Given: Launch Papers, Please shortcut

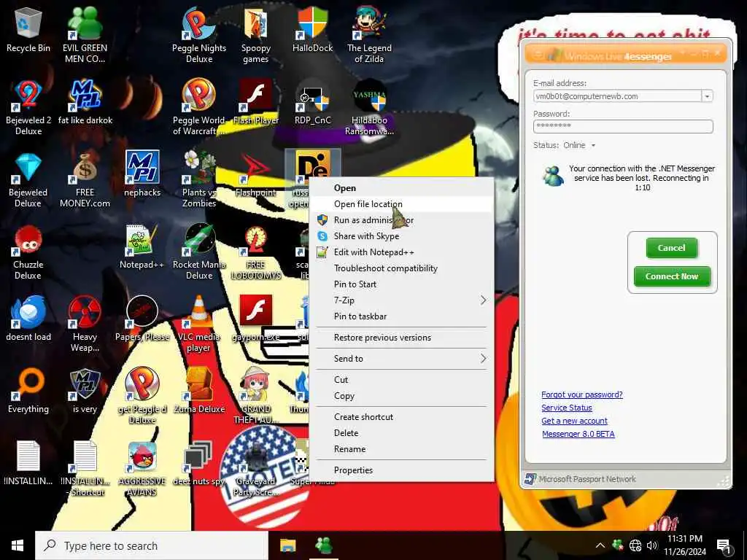Looking at the screenshot, I should point(142,319).
